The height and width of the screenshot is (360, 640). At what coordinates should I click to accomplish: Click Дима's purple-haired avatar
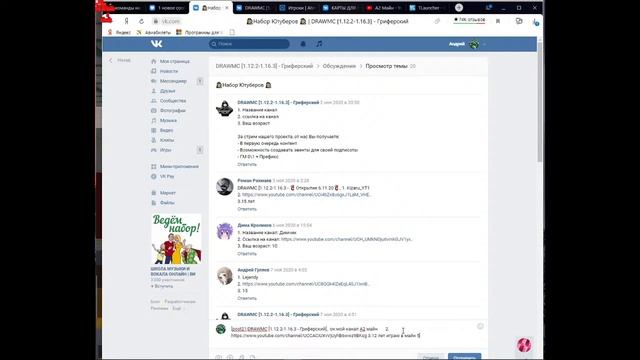(224, 231)
